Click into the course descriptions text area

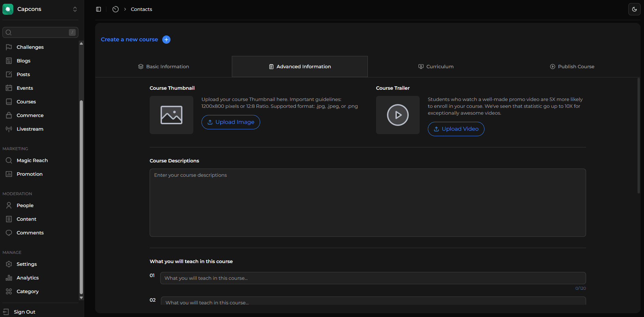pos(368,203)
